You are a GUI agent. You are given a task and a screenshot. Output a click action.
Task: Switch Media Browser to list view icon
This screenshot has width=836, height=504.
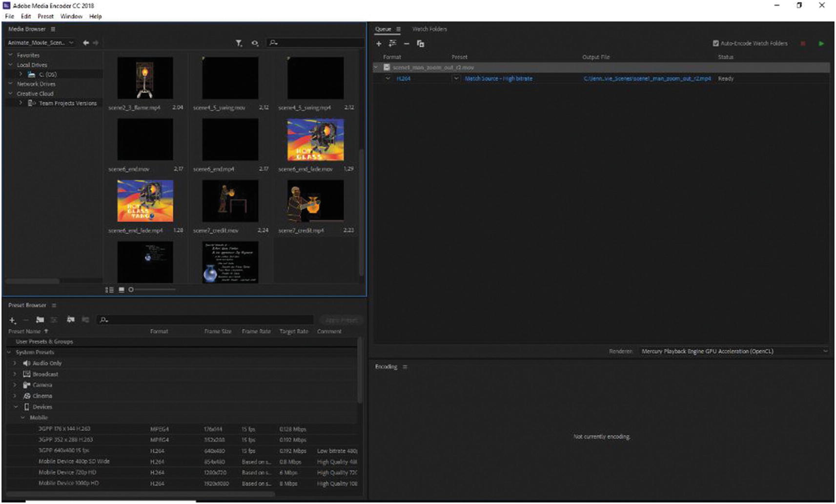point(109,290)
